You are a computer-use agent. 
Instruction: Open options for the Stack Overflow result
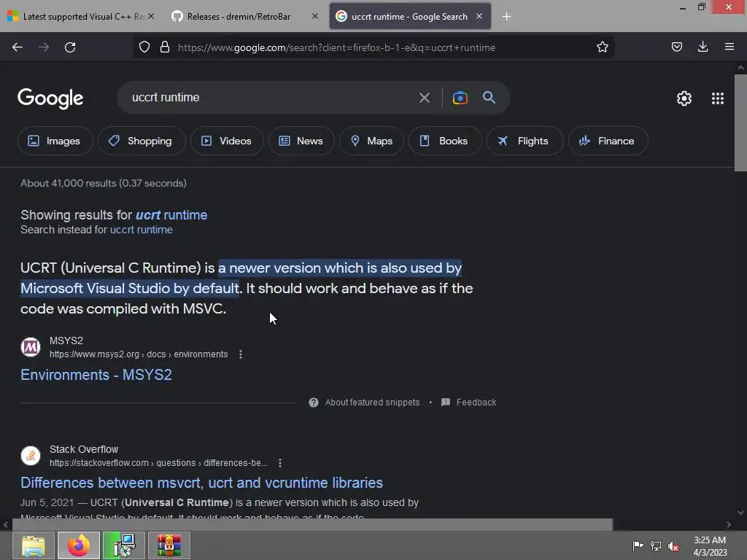click(x=280, y=463)
